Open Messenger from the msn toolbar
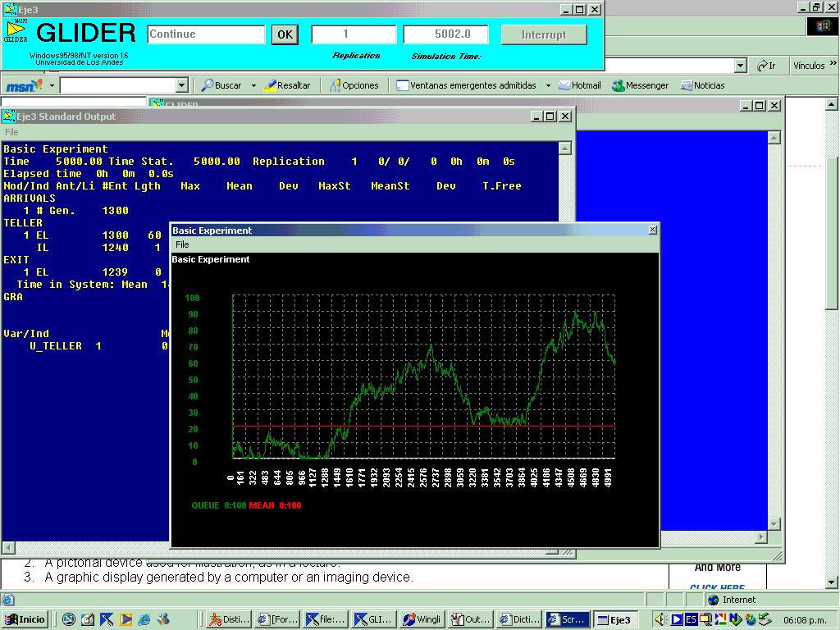This screenshot has width=840, height=630. click(x=640, y=85)
